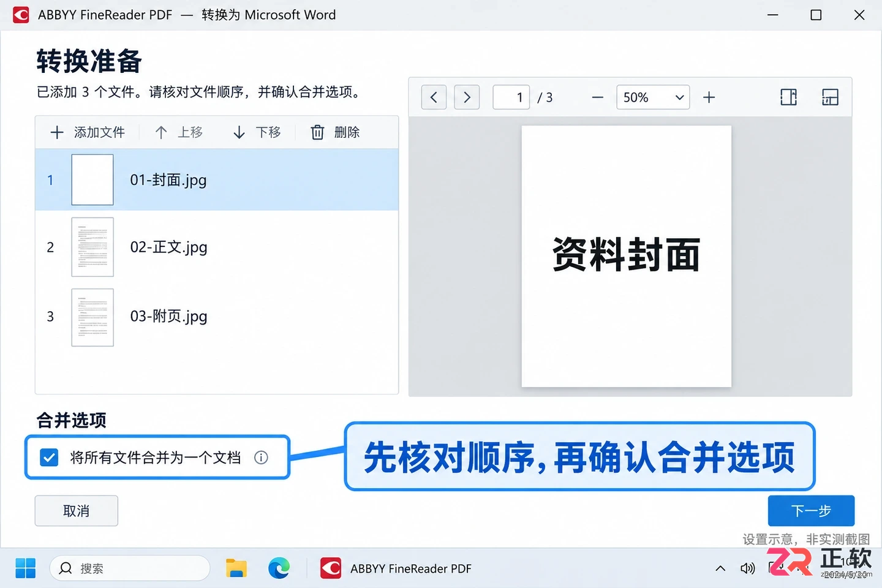Click the 取消 cancel button
Screen dimensions: 882x588
point(77,511)
